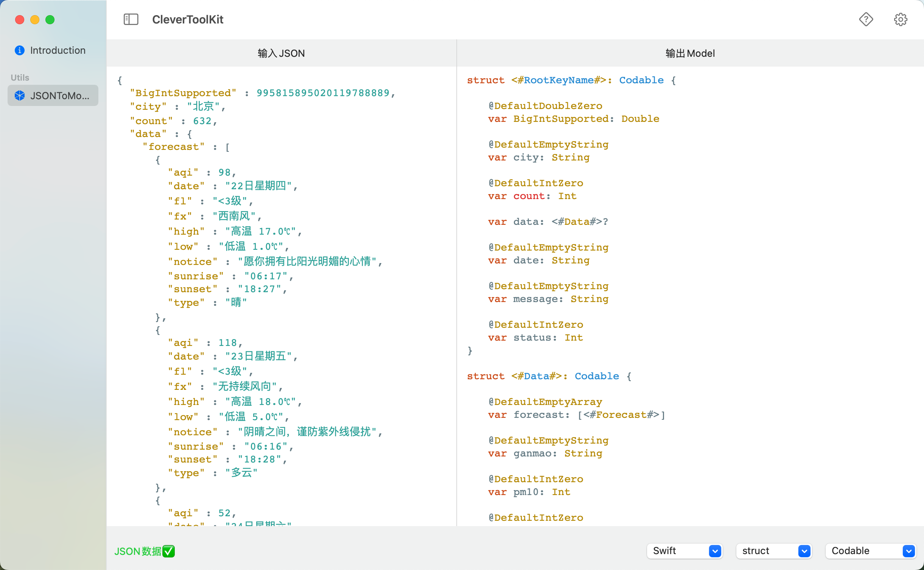The image size is (924, 570).
Task: Open the settings gear icon
Action: [x=901, y=19]
